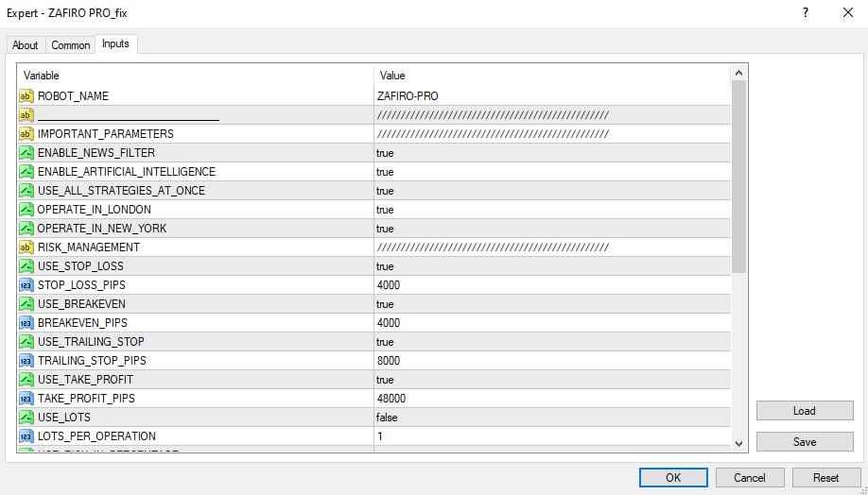
Task: Click the TAKE_PROFIT_PIPS variable label
Action: (86, 399)
